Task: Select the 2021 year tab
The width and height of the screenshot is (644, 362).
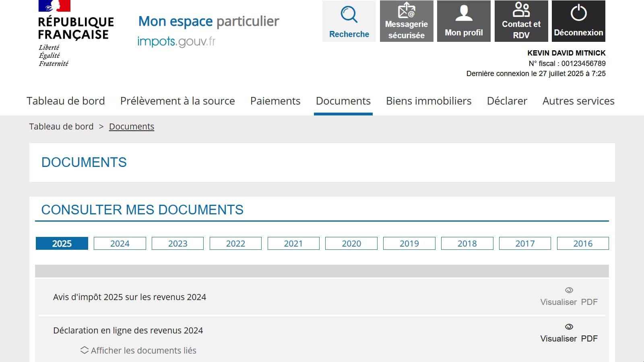Action: [x=293, y=243]
